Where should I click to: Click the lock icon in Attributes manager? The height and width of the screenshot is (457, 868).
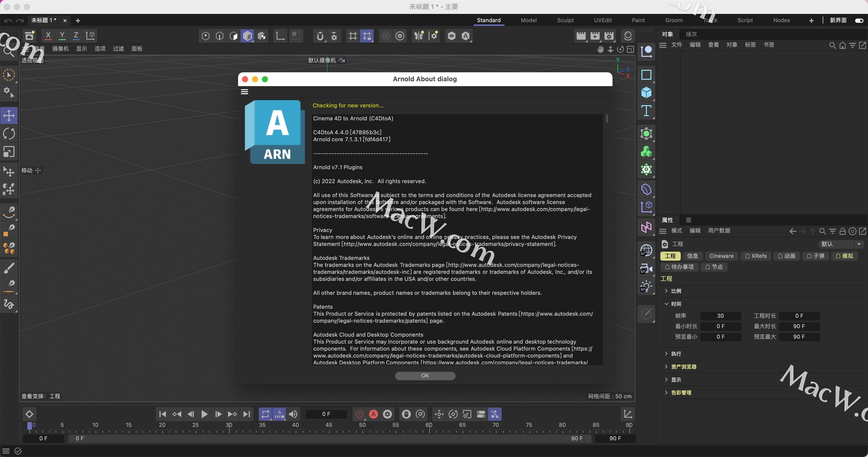coord(842,231)
